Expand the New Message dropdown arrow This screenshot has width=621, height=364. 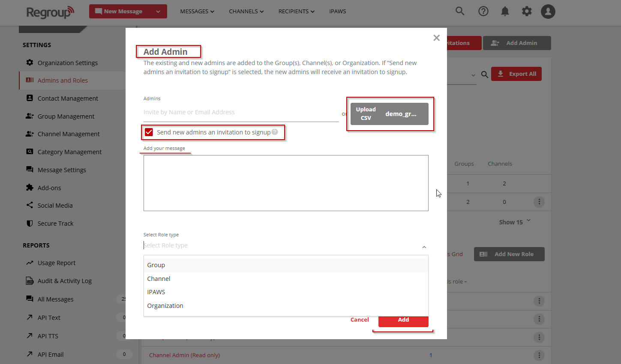[158, 12]
